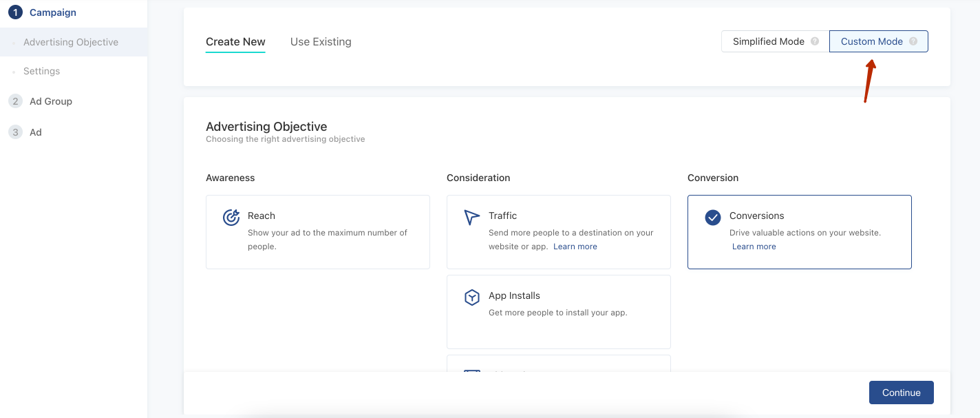This screenshot has width=980, height=418.
Task: Click help icon next to Simplified Mode
Action: coord(815,41)
